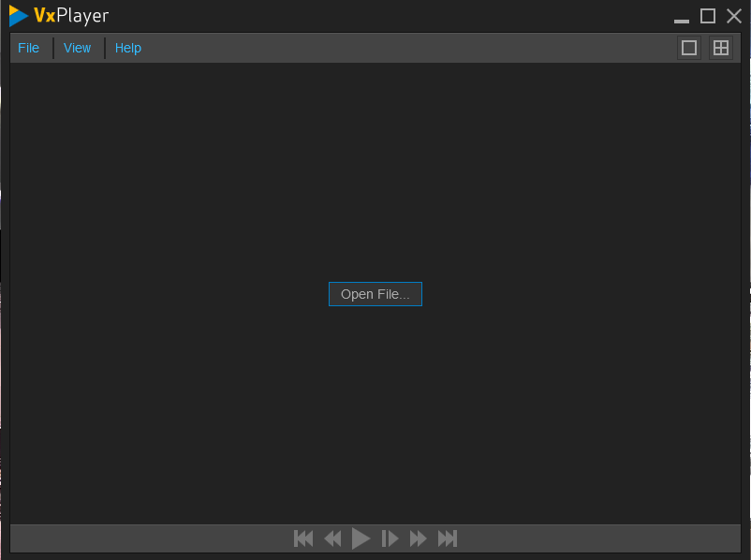
Task: Maximize the VxPlayer window
Action: coord(708,16)
